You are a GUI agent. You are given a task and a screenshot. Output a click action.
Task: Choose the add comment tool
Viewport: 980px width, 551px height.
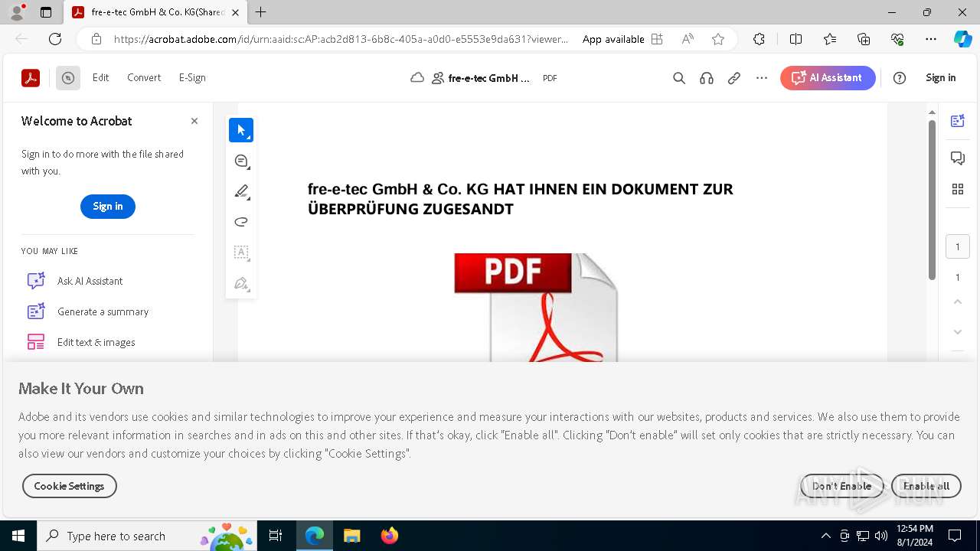pos(241,161)
